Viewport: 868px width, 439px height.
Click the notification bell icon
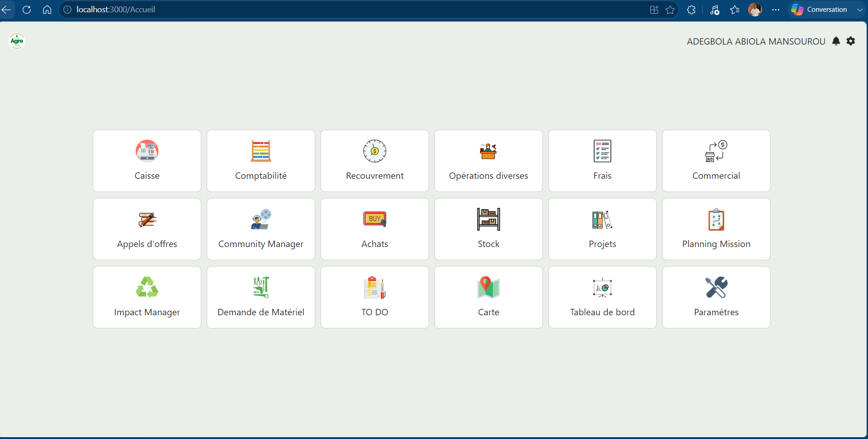click(x=836, y=41)
